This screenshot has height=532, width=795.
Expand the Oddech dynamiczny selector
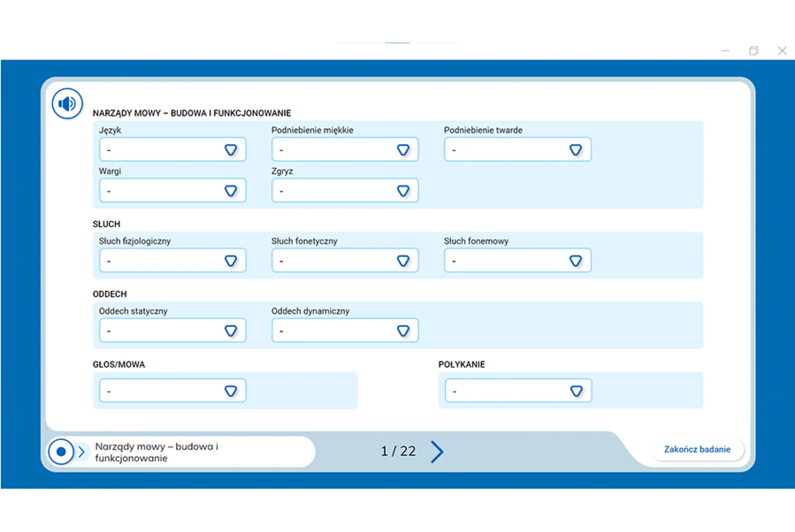[x=345, y=331]
